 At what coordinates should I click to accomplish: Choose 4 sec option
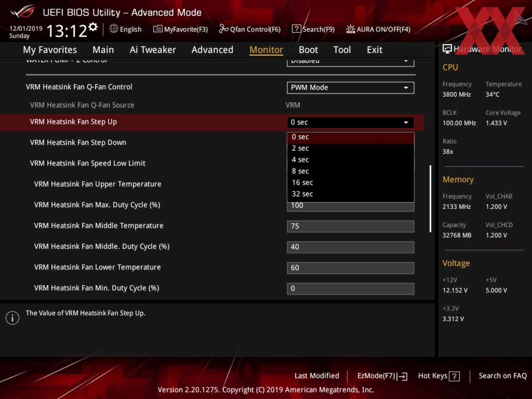click(x=350, y=160)
